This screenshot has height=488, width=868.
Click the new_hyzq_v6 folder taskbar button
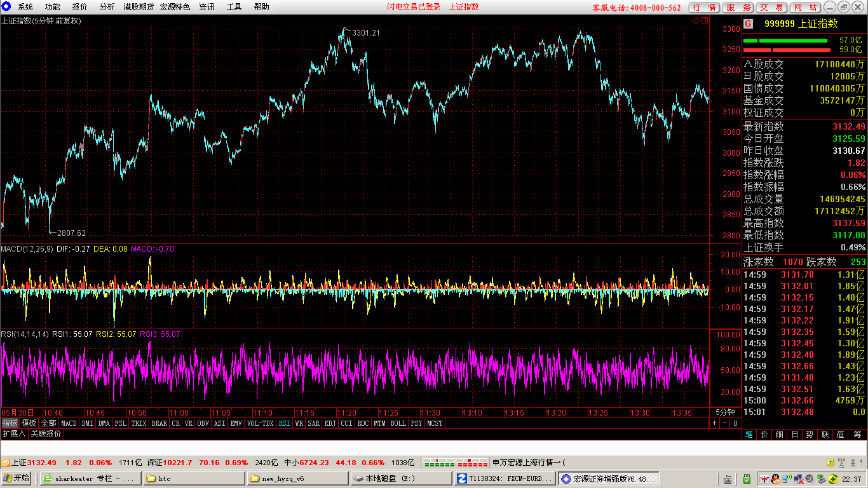297,478
